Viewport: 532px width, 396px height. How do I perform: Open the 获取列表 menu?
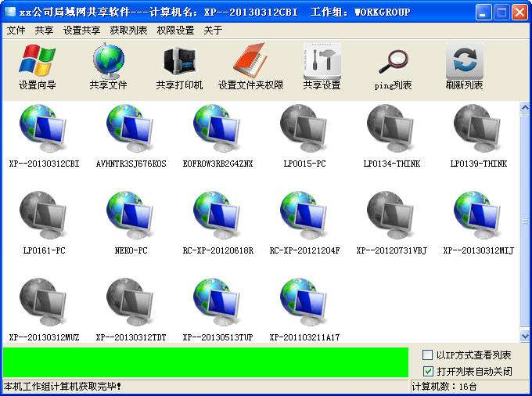pos(128,31)
